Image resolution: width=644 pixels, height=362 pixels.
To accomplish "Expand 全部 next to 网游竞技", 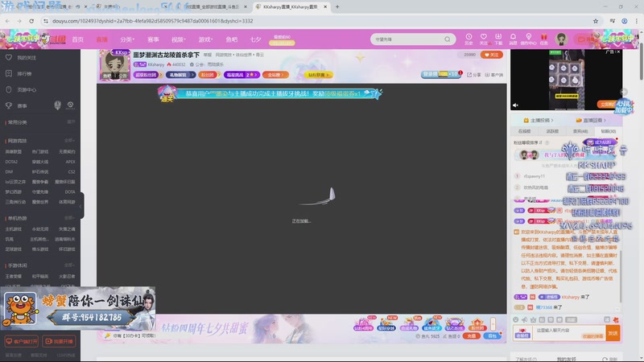I will tap(69, 140).
